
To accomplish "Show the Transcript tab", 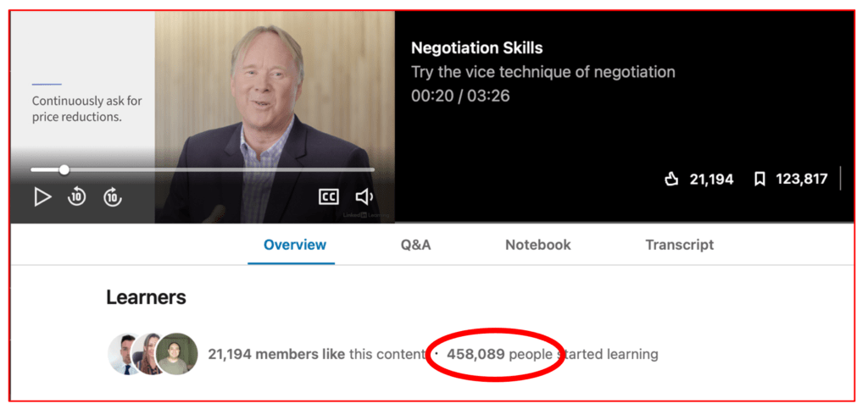I will (x=679, y=245).
